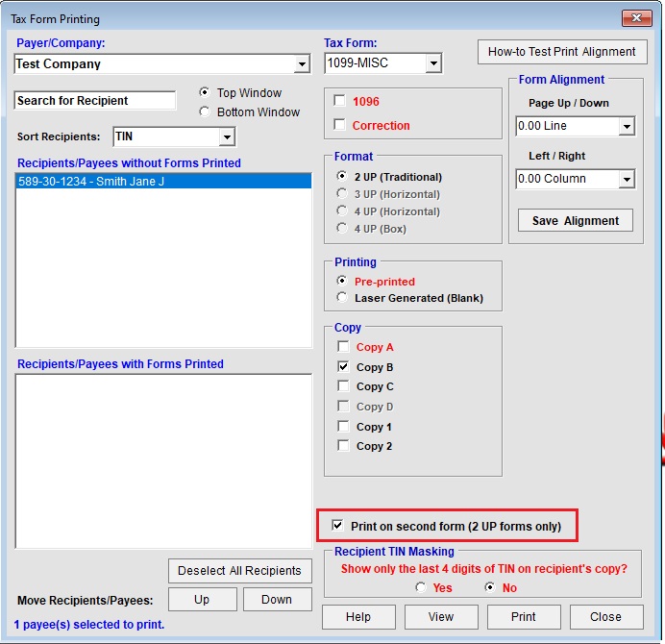The image size is (665, 644).
Task: Check the Correction checkbox
Action: point(339,125)
